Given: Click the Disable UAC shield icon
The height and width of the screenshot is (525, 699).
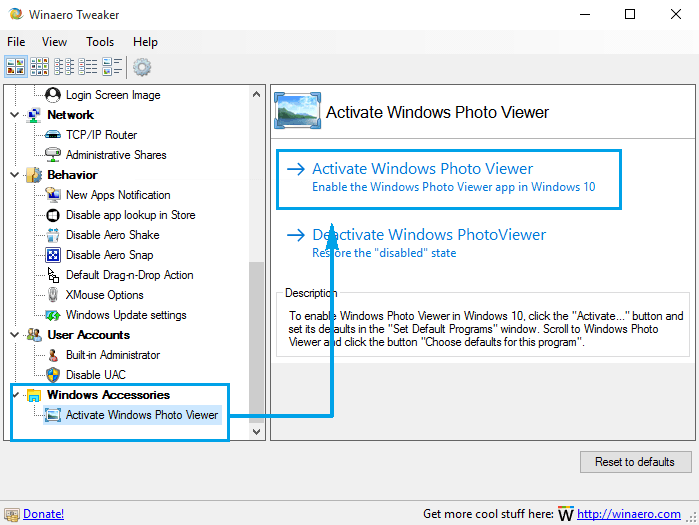Looking at the screenshot, I should 53,375.
